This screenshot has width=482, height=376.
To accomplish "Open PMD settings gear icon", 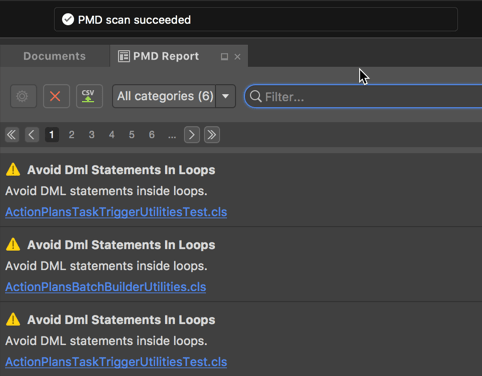I will tap(23, 96).
